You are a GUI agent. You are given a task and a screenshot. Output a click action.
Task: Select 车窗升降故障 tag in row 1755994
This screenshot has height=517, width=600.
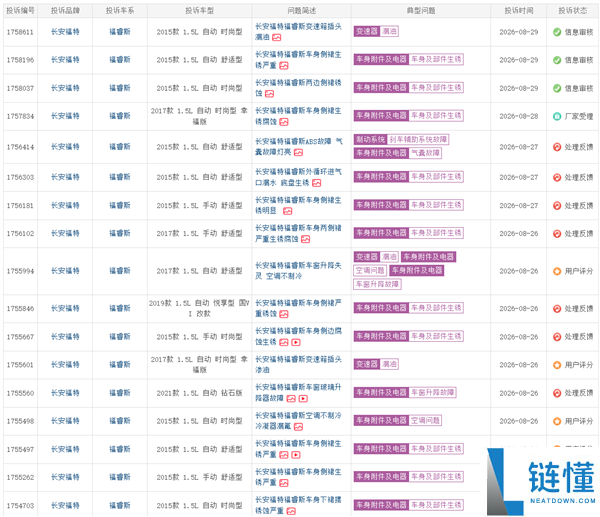click(377, 284)
